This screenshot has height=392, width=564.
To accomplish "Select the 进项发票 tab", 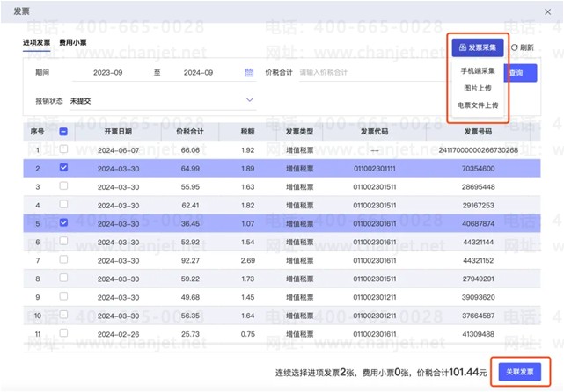I will point(36,42).
